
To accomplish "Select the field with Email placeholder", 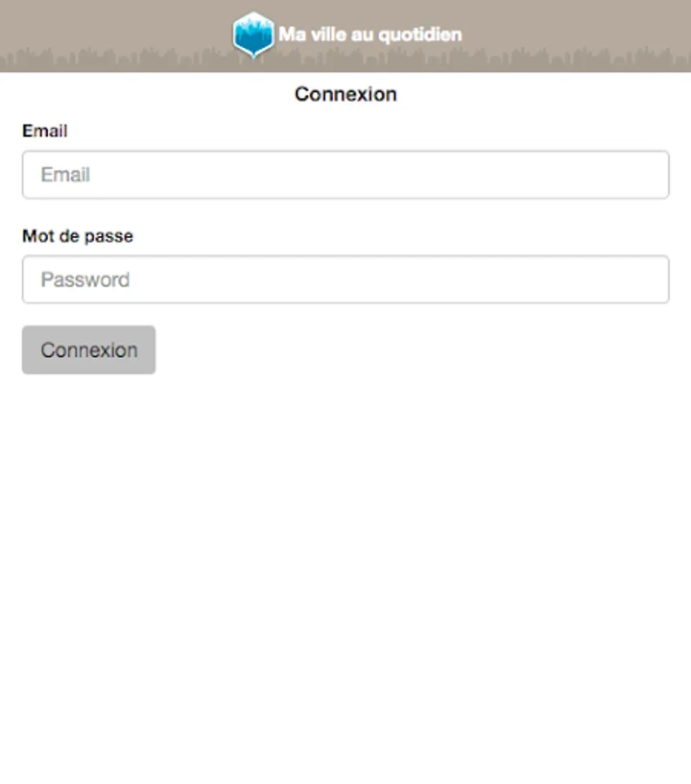I will click(345, 174).
